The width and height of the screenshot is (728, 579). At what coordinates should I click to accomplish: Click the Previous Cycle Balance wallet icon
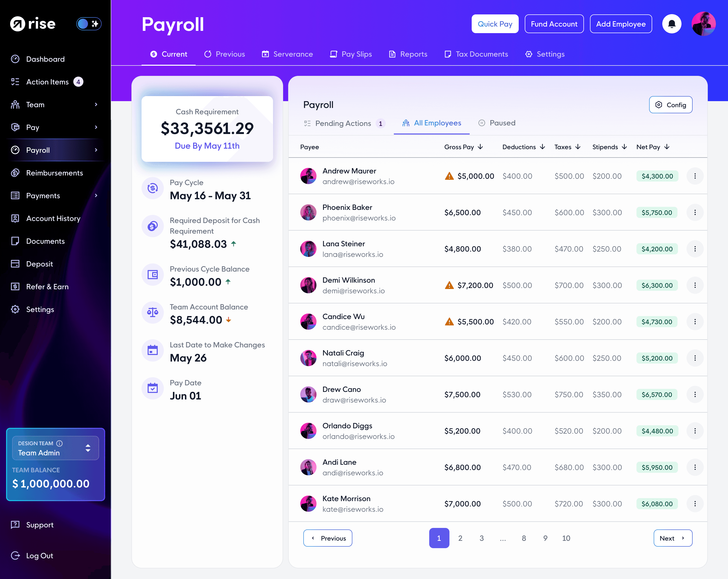[x=153, y=275]
